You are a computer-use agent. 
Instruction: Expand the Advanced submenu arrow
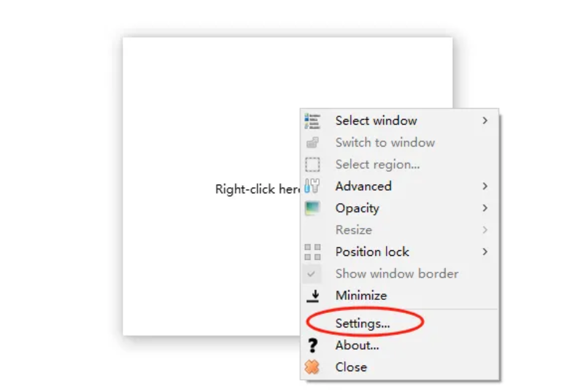(485, 186)
